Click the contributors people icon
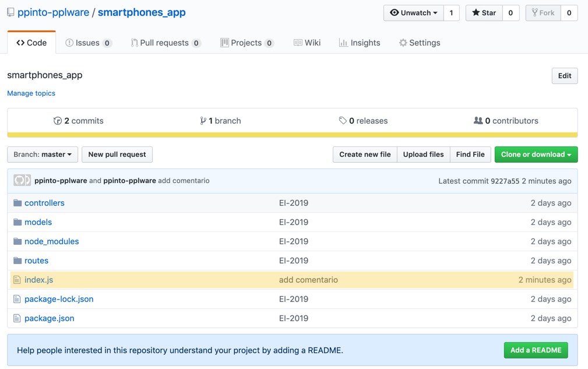 (478, 121)
